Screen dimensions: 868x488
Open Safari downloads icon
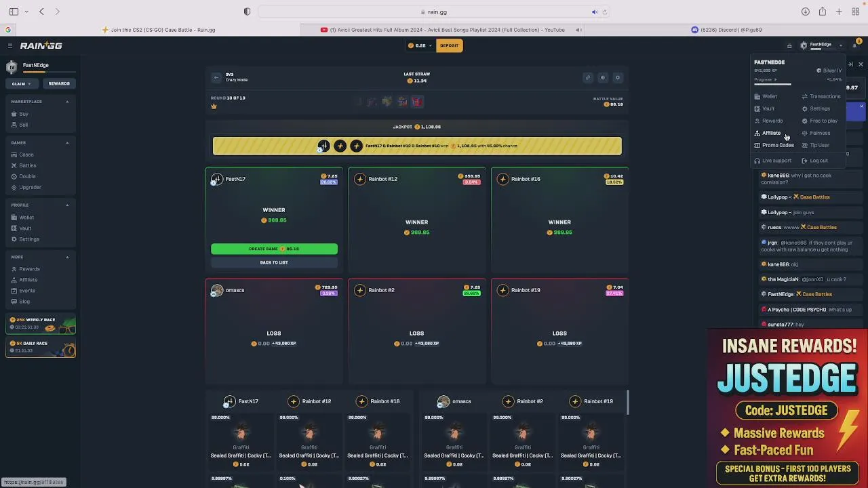[x=806, y=12]
